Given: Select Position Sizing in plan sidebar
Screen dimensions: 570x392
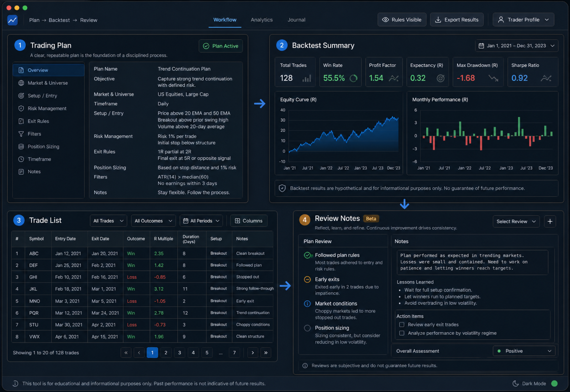Looking at the screenshot, I should pyautogui.click(x=48, y=146).
